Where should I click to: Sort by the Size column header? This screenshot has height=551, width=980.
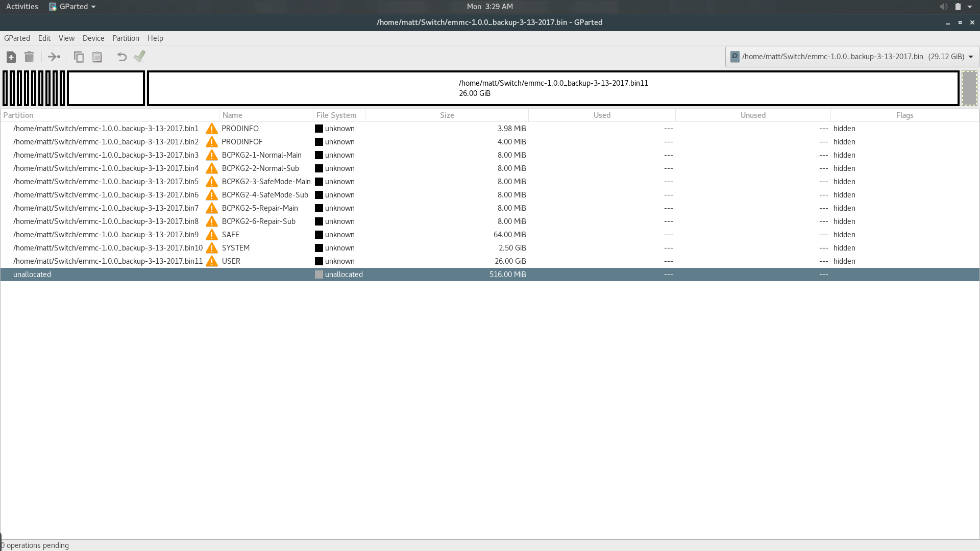click(x=447, y=115)
